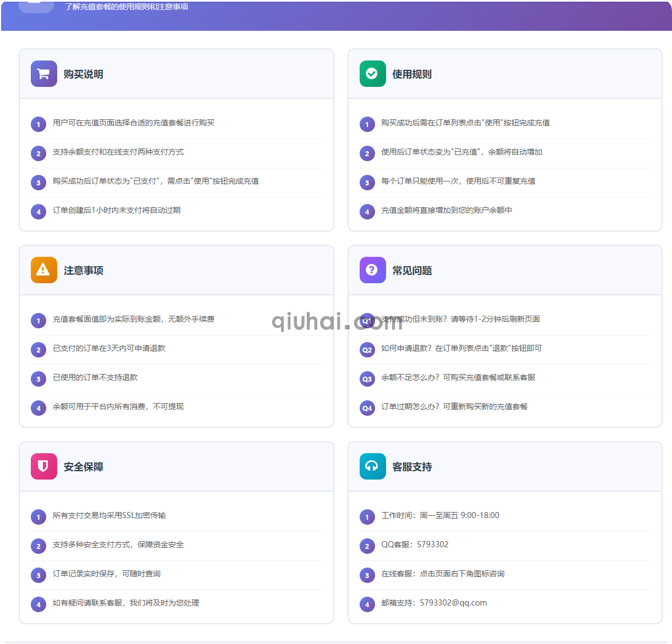Click the Q1 badge in 常见问题 card

pyautogui.click(x=367, y=320)
